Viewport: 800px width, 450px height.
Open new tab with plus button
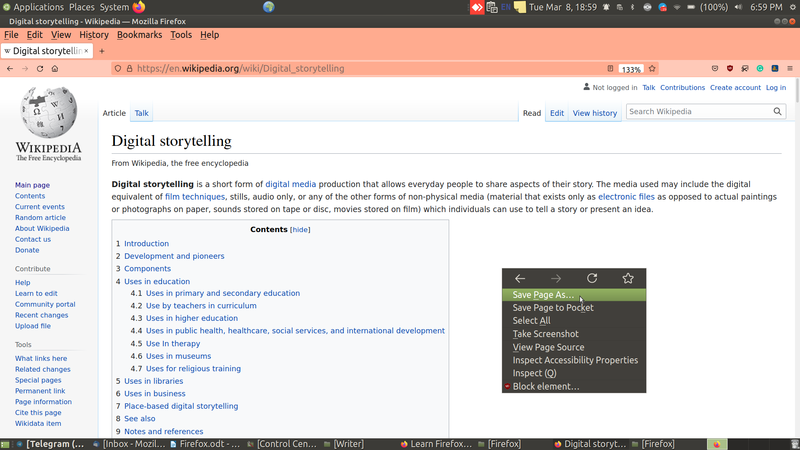click(102, 51)
